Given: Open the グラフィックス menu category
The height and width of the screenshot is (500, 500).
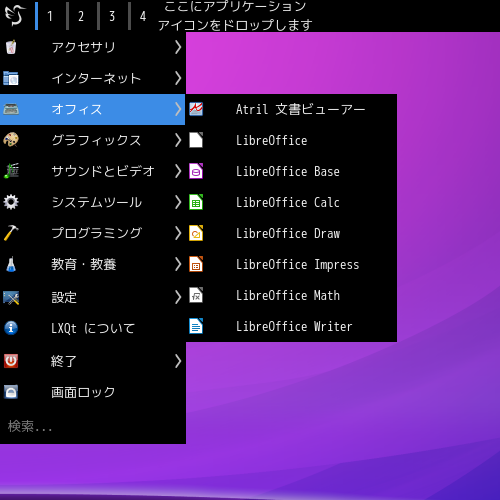Looking at the screenshot, I should point(92,140).
